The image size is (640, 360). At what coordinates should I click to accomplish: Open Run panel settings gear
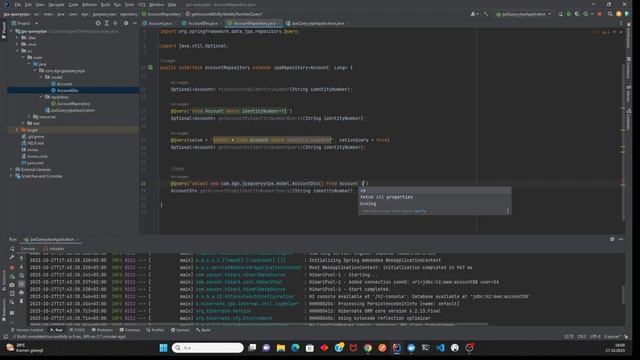[x=612, y=239]
